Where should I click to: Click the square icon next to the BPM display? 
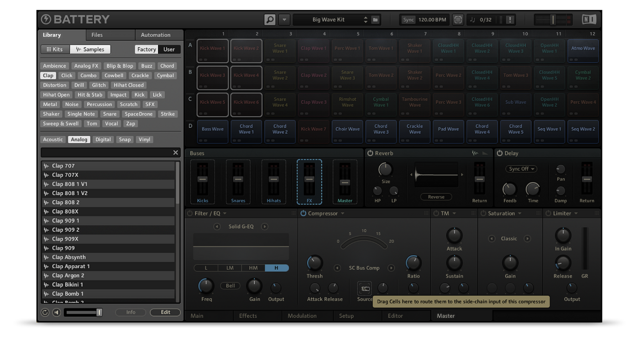click(458, 20)
